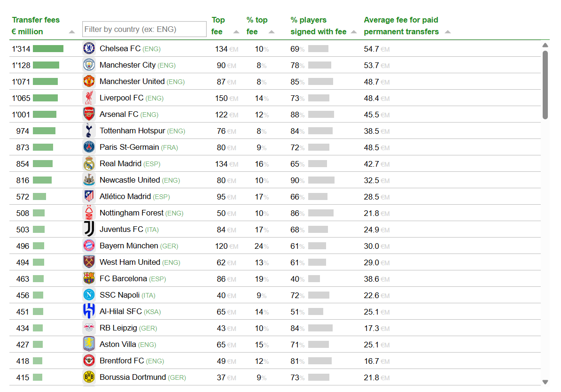Screen dimensions: 561x392
Task: Select the Liverpool FC crest icon
Action: (x=89, y=98)
